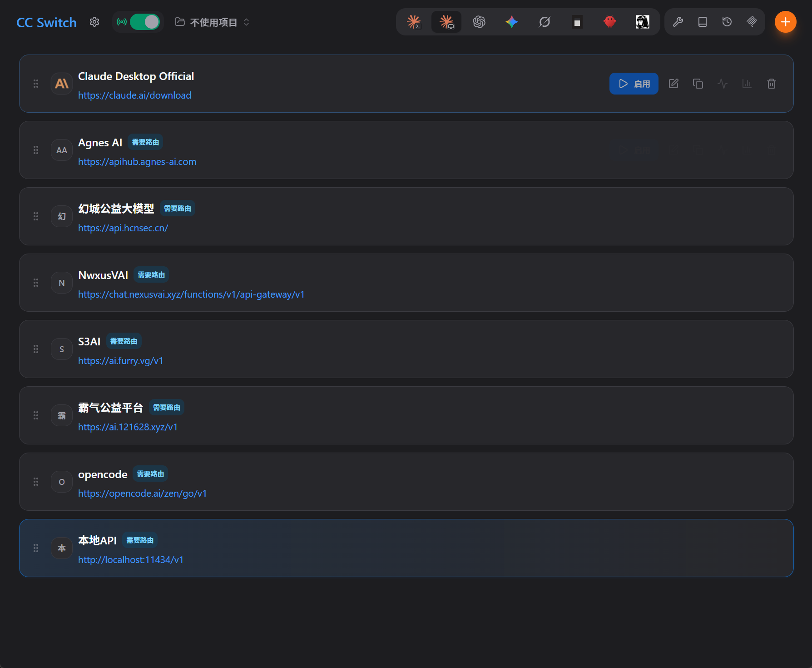Grab the drag handle of 霸气公益平台
812x668 pixels.
click(36, 415)
